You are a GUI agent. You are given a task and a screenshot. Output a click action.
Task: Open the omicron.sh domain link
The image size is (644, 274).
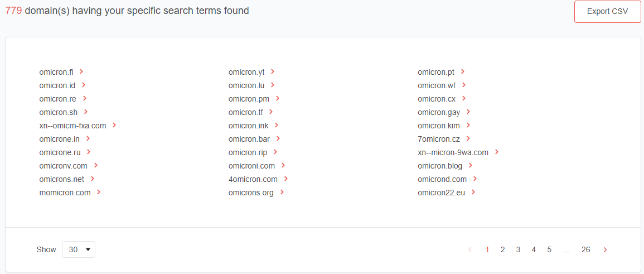click(59, 112)
